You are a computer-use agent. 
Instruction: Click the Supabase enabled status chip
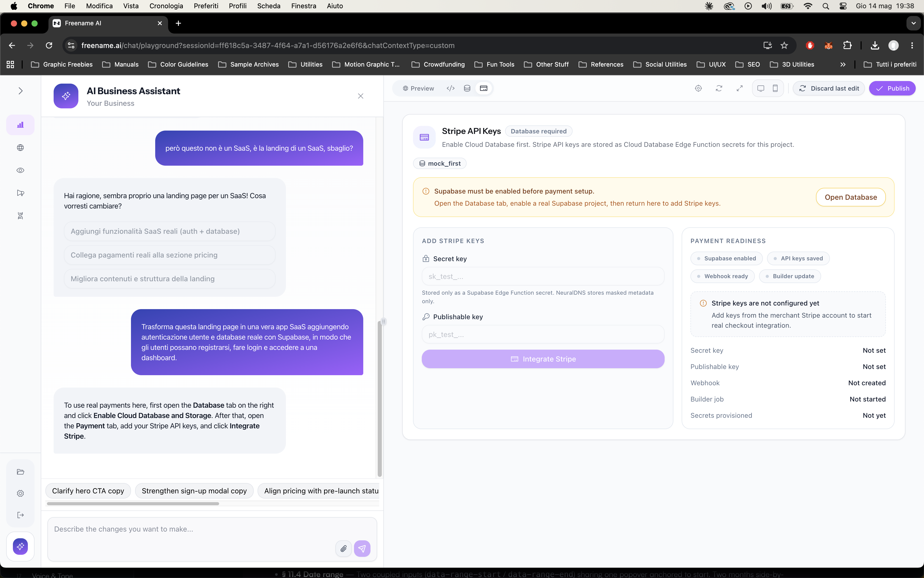pyautogui.click(x=726, y=258)
